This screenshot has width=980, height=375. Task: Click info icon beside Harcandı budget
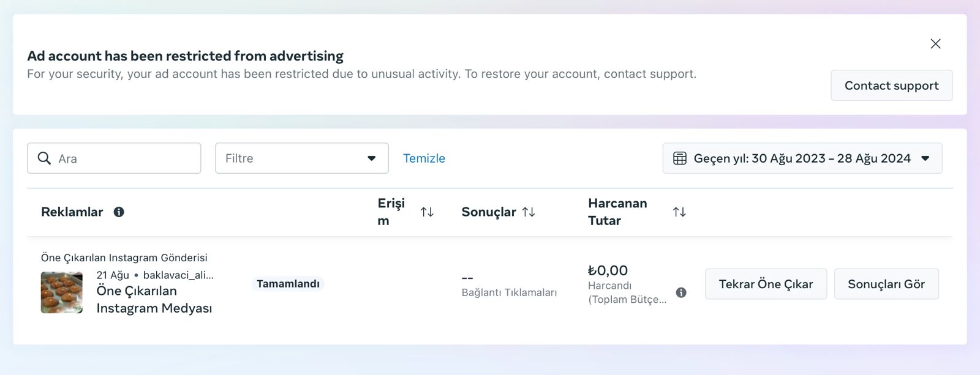(x=681, y=292)
